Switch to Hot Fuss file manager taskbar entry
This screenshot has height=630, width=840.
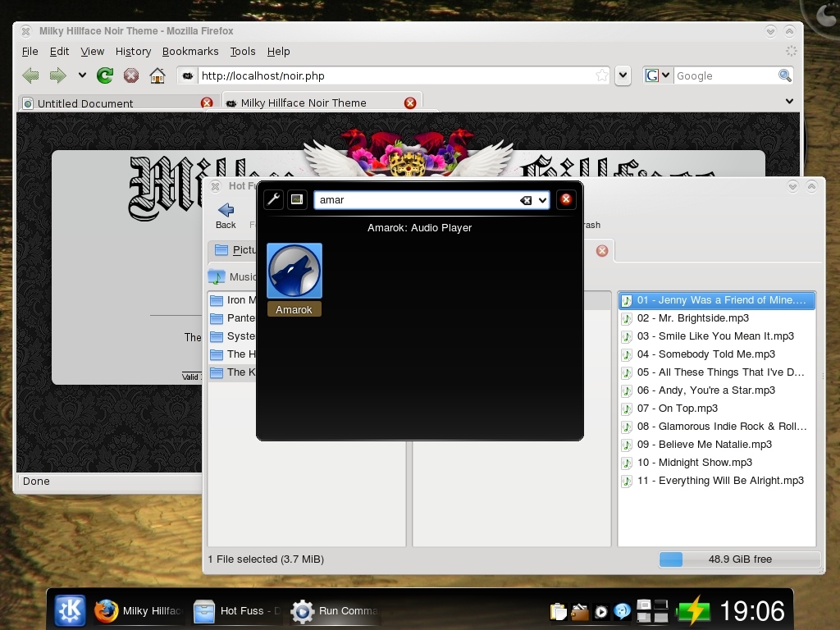point(237,610)
